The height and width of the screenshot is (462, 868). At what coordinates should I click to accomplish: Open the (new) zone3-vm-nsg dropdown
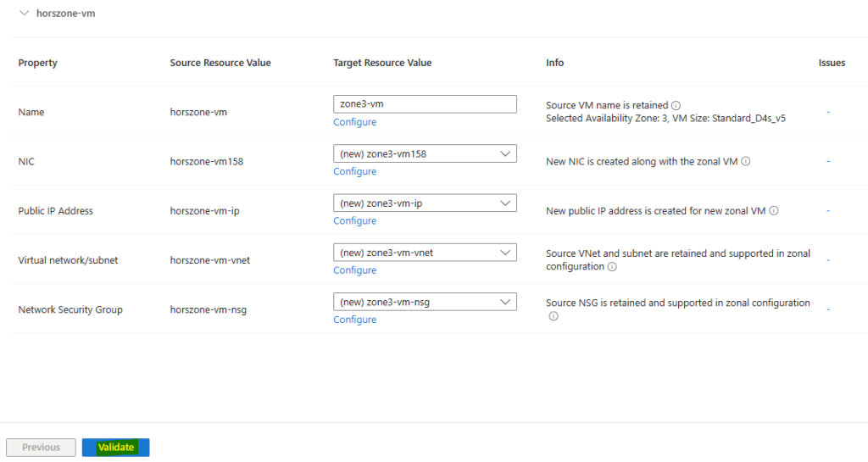coord(425,302)
